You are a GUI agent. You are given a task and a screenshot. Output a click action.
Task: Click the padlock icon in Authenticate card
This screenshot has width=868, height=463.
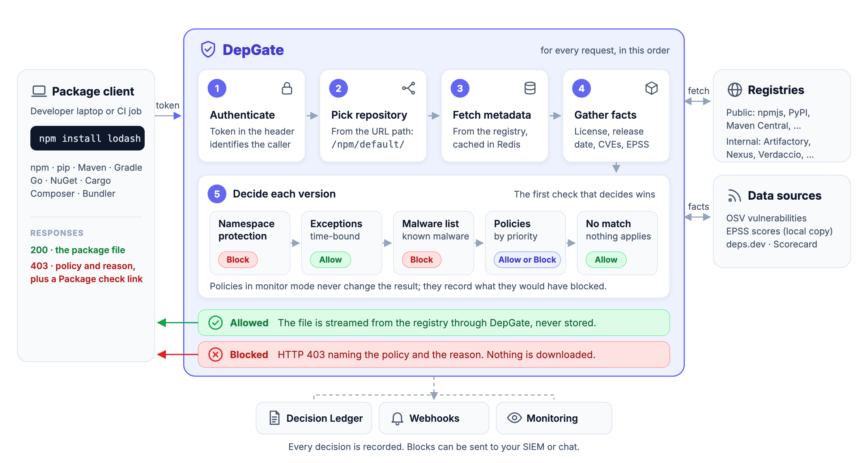287,88
